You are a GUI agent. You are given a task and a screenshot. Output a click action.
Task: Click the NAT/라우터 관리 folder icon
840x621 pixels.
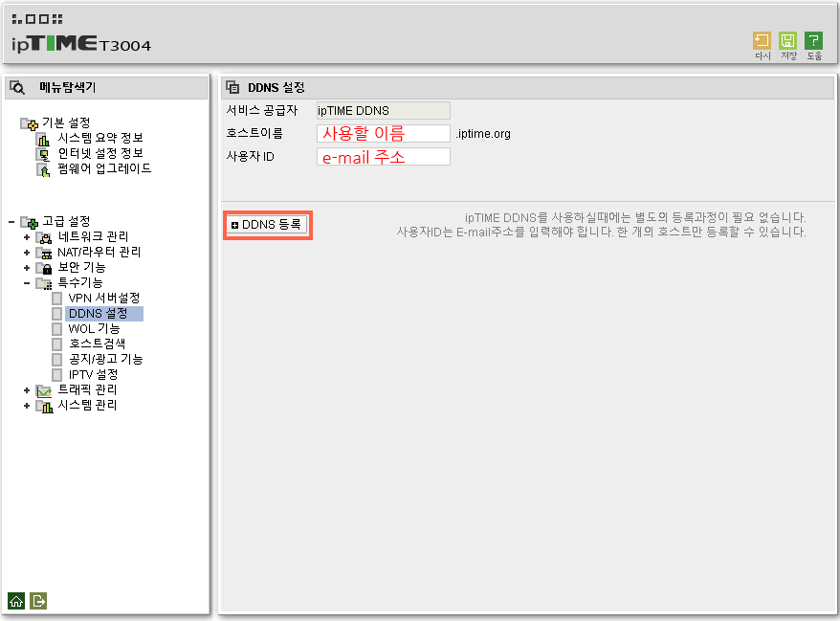[x=44, y=253]
